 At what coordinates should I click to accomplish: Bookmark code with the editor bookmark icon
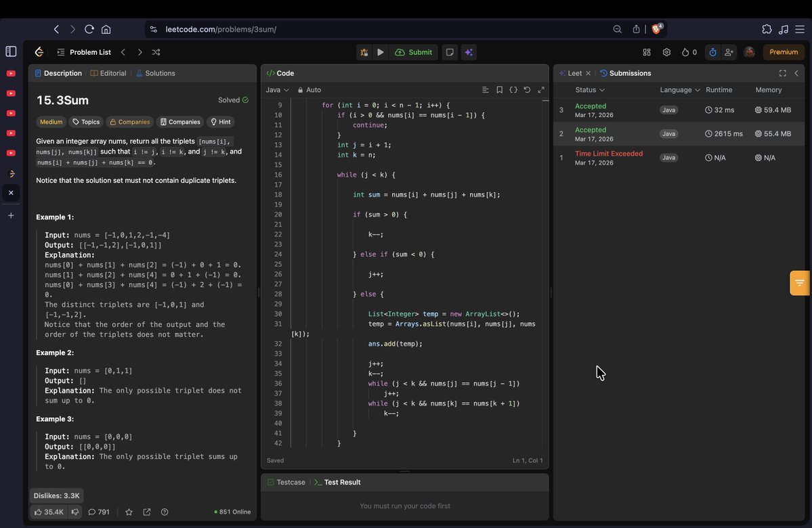pyautogui.click(x=499, y=90)
